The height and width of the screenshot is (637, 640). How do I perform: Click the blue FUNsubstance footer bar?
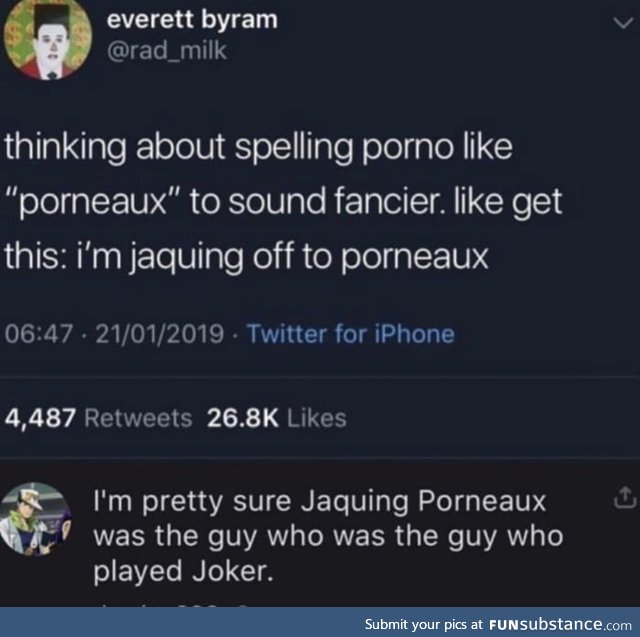pos(320,622)
